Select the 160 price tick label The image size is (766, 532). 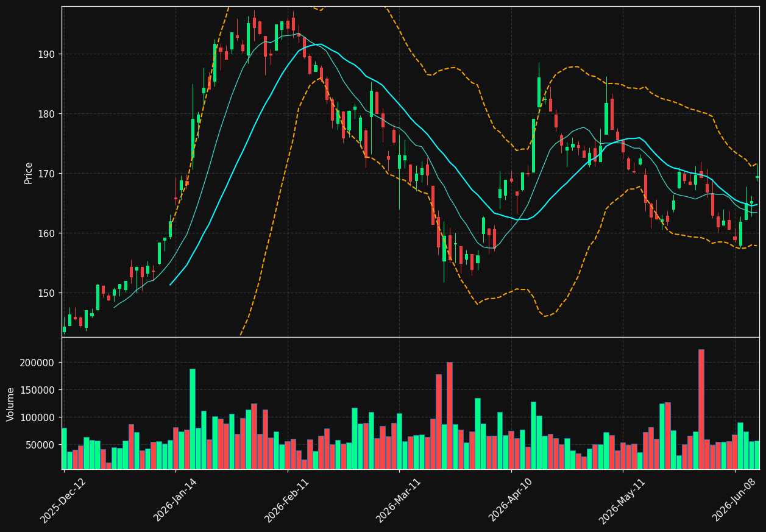point(45,233)
